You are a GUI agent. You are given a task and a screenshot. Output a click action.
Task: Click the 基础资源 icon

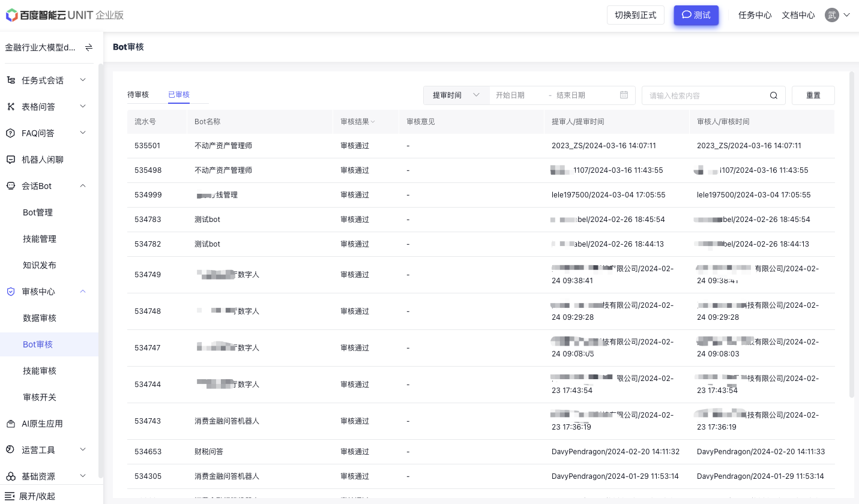[x=11, y=476]
